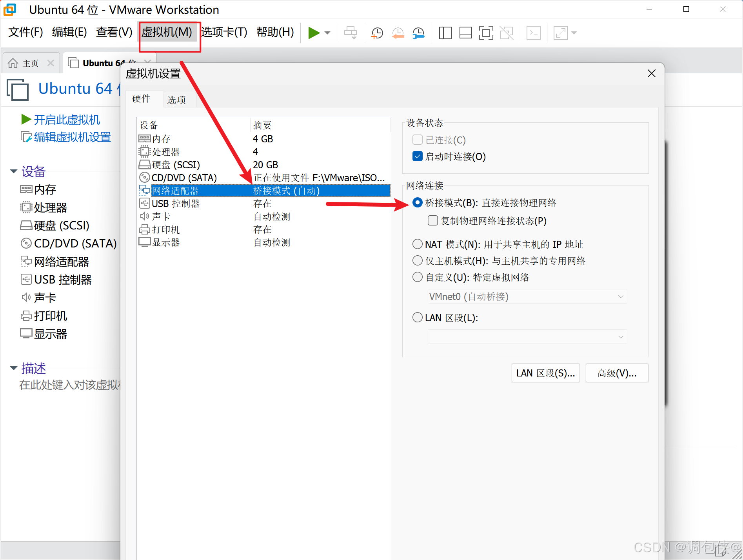Collapse the 描述 section

pos(14,368)
